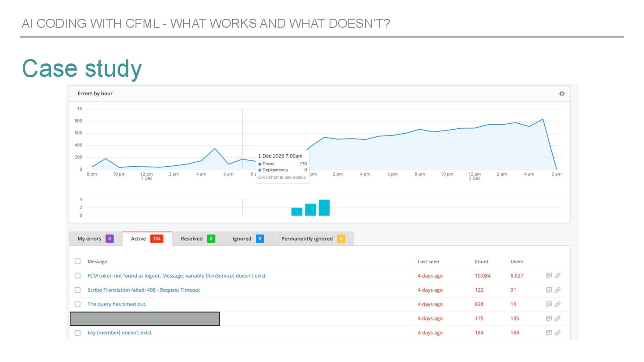Viewport: 644px width, 362px height.
Task: Sort the table by Count column header
Action: pos(482,261)
